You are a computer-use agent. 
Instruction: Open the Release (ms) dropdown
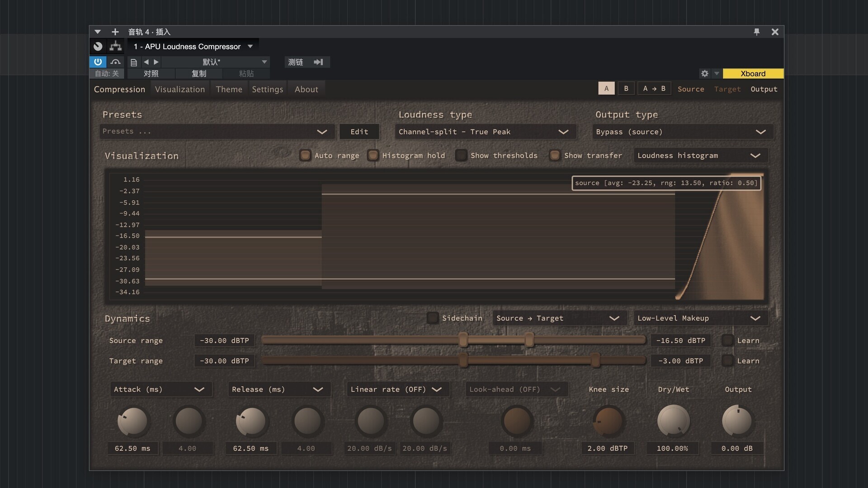point(279,389)
